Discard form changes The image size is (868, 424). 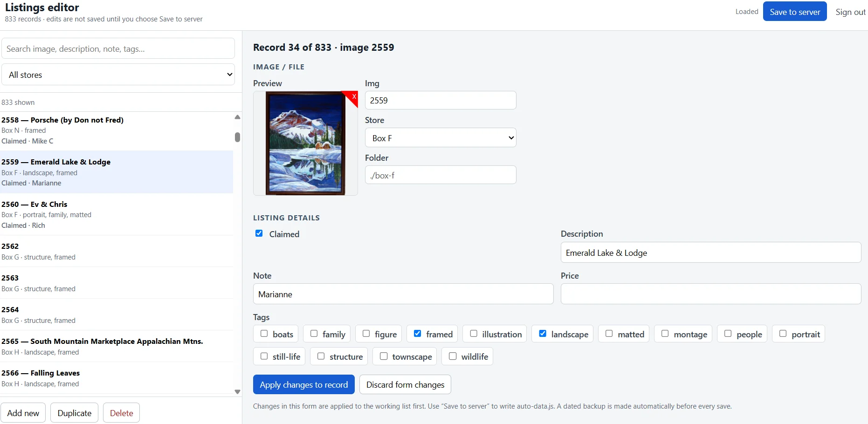pyautogui.click(x=405, y=384)
